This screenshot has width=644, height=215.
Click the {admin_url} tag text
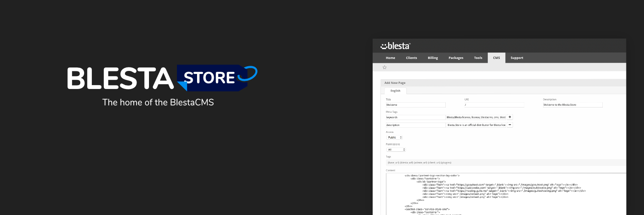[420, 163]
